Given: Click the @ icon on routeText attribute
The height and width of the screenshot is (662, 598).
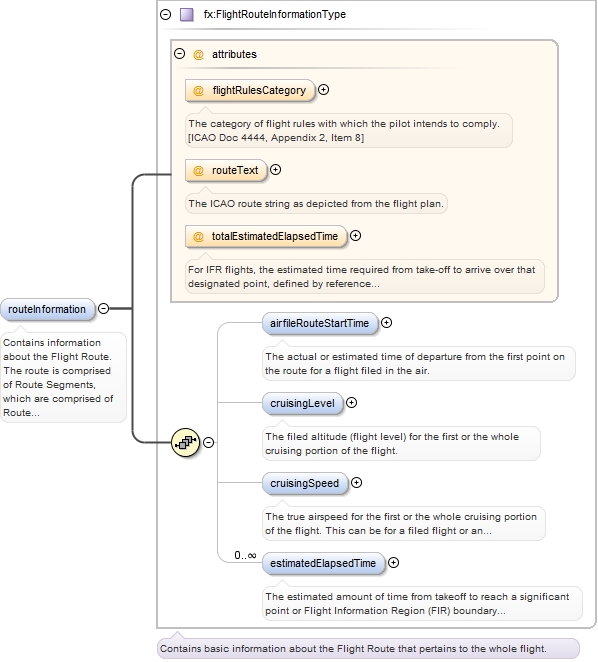Looking at the screenshot, I should coord(198,171).
